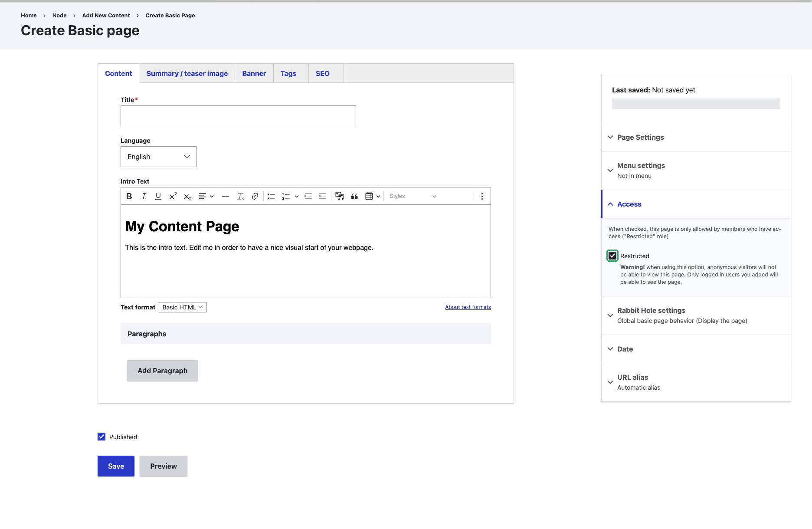Click the increase indent icon
Image resolution: width=812 pixels, height=529 pixels.
click(308, 196)
